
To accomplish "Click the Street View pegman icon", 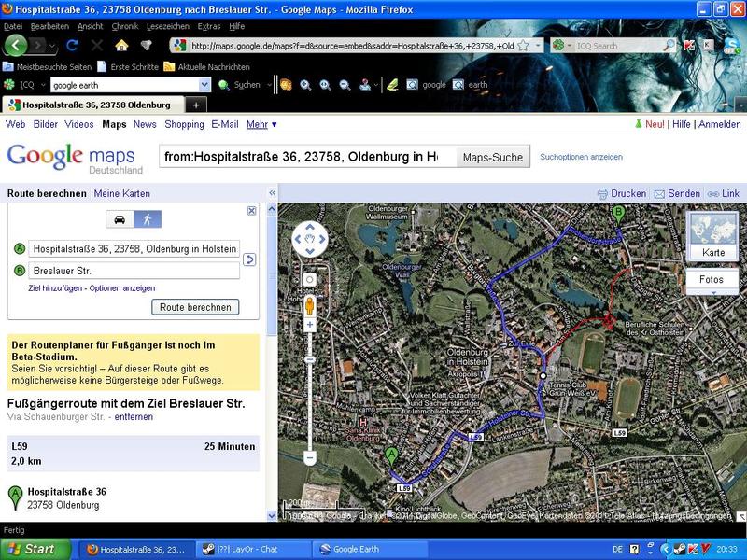I will click(310, 306).
